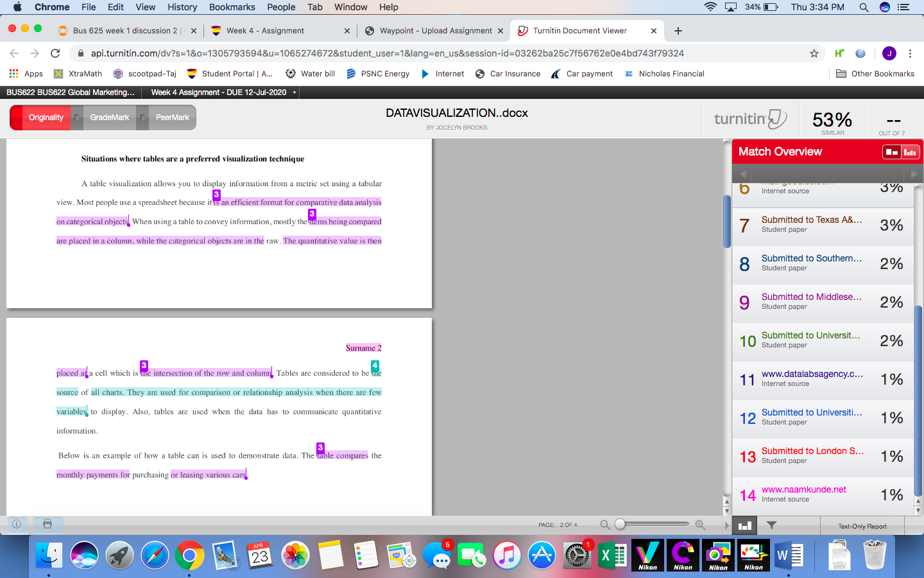Open Microsoft Excel from the Dock

tap(612, 556)
